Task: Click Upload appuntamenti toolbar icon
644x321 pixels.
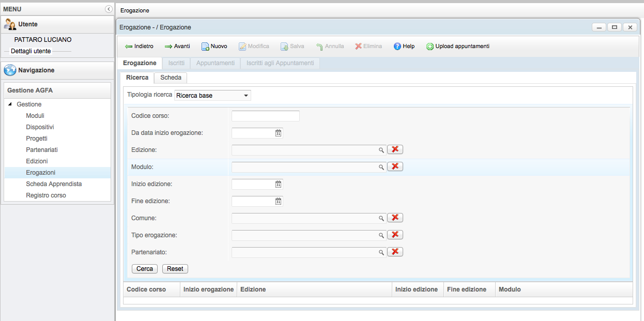Action: [430, 47]
